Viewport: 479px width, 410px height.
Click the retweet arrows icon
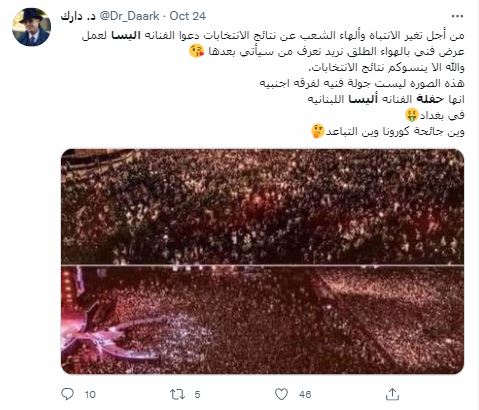click(177, 394)
